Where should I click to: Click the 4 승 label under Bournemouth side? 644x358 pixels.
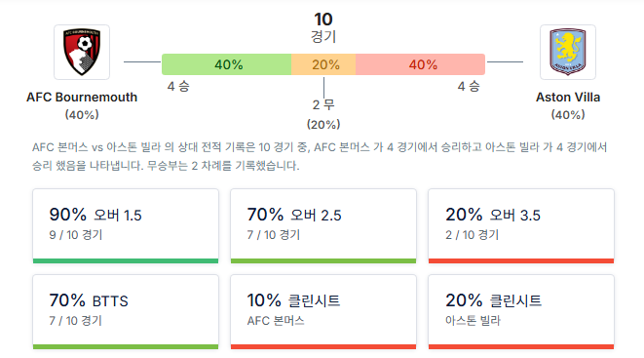tap(178, 86)
